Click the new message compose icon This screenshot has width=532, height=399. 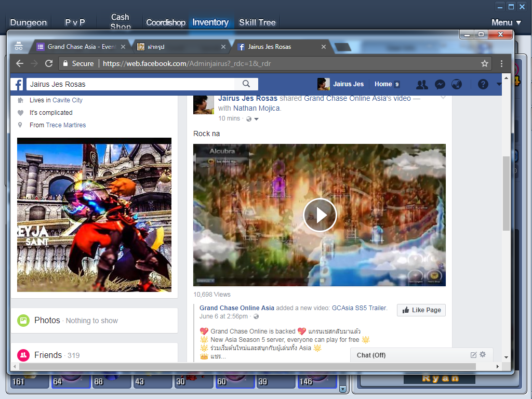(x=474, y=355)
